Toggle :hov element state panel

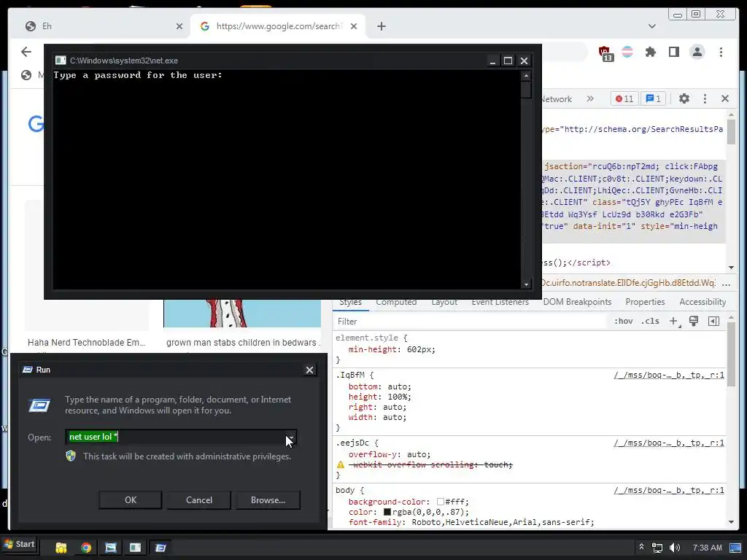click(x=623, y=321)
